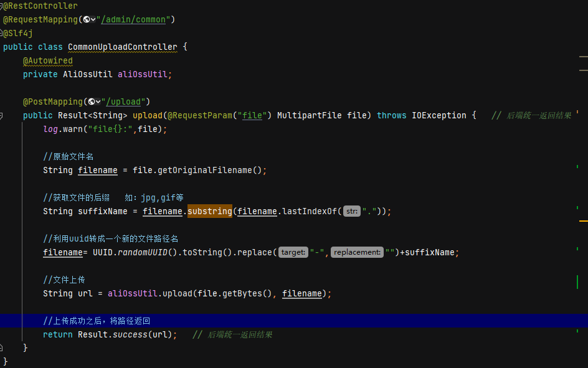588x368 pixels.
Task: Click the Result<String> return type
Action: (93, 115)
